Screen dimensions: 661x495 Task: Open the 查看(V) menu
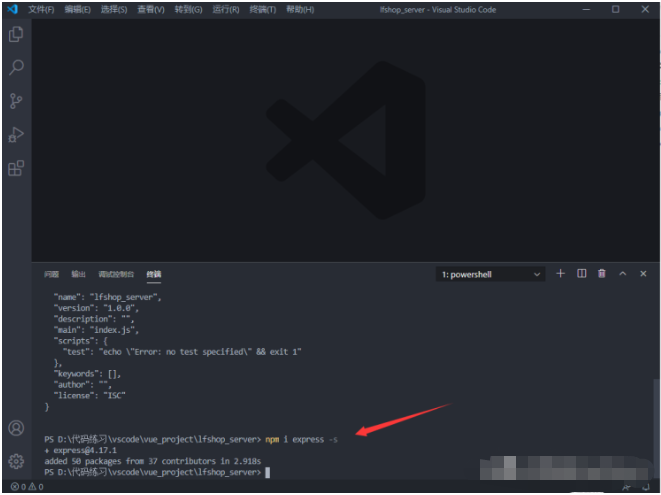coord(151,9)
